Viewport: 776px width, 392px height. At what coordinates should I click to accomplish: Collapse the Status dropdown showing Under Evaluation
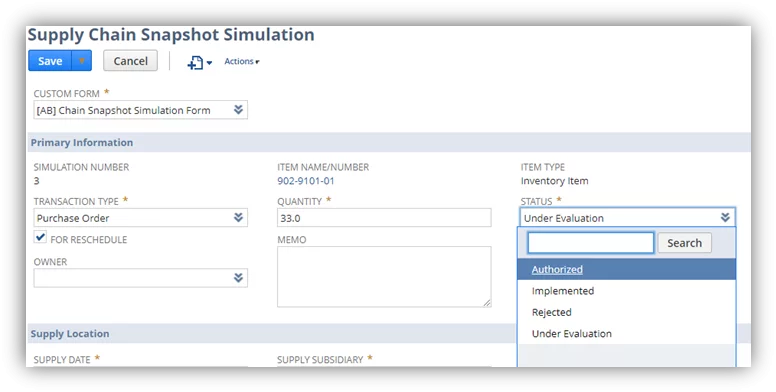[x=725, y=218]
